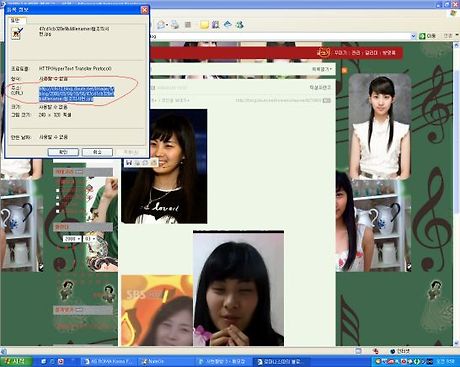Click the SBS orange image in post
Screen dimensions: 460x367
pyautogui.click(x=157, y=310)
